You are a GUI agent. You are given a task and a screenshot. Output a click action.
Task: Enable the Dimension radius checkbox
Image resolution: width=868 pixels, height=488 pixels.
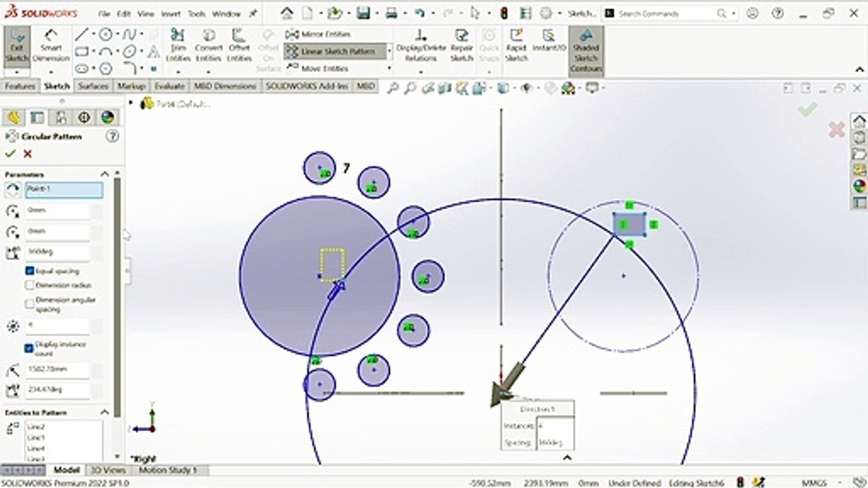click(30, 285)
